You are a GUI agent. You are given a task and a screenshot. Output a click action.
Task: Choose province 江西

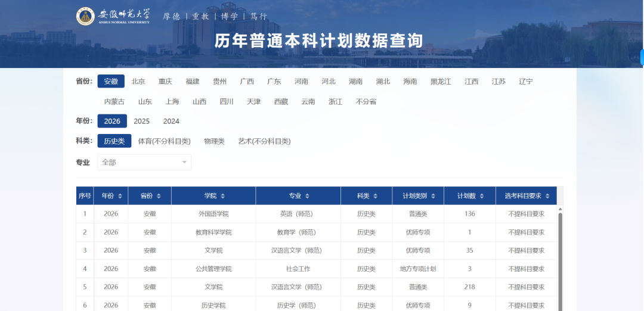(472, 81)
